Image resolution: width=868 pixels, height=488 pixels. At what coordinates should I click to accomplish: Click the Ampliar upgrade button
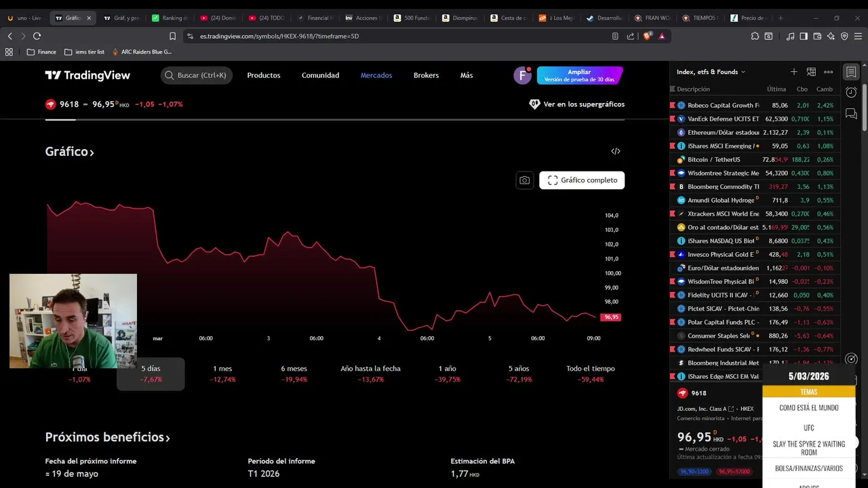click(x=579, y=75)
